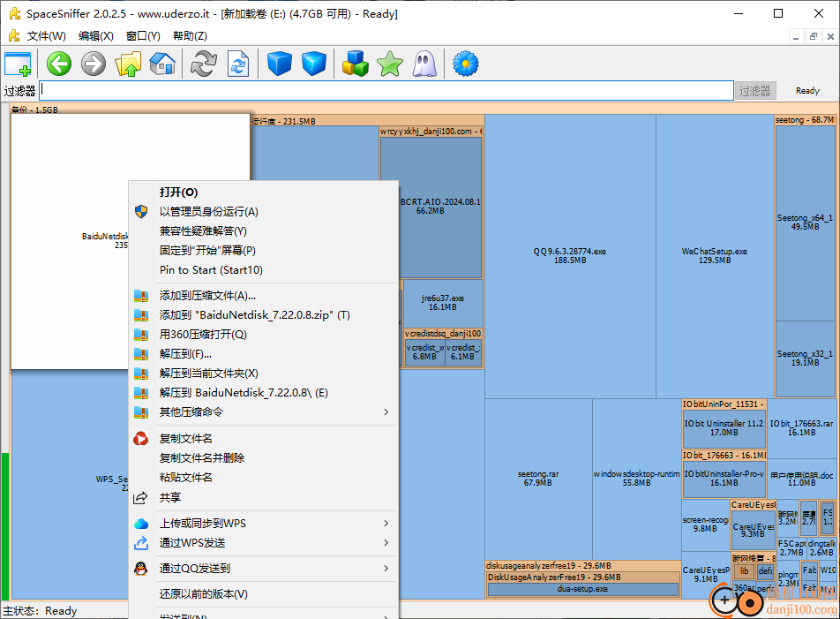Choose 打开(O) in the context menu
This screenshot has height=619, width=840.
(264, 192)
